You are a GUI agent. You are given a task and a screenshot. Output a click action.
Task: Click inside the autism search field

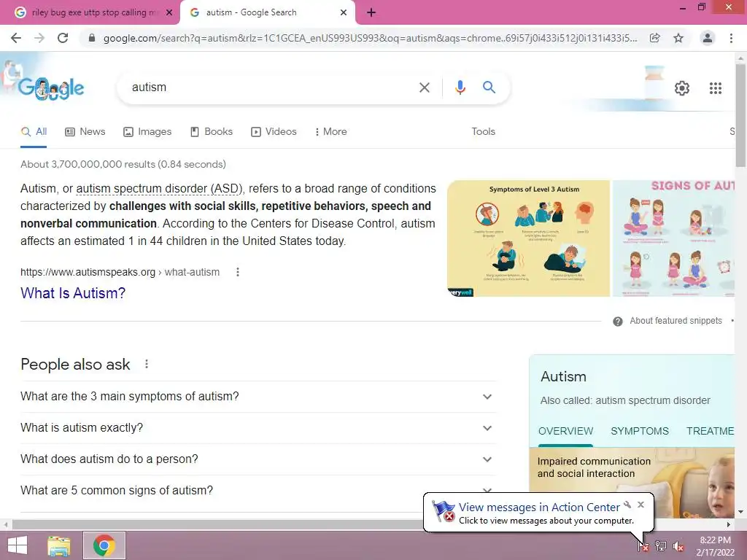(x=271, y=87)
